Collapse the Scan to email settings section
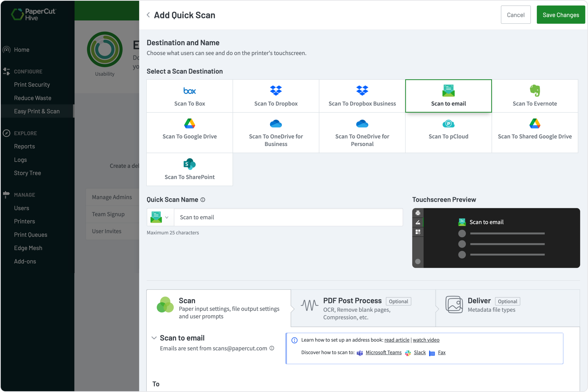 [x=154, y=338]
